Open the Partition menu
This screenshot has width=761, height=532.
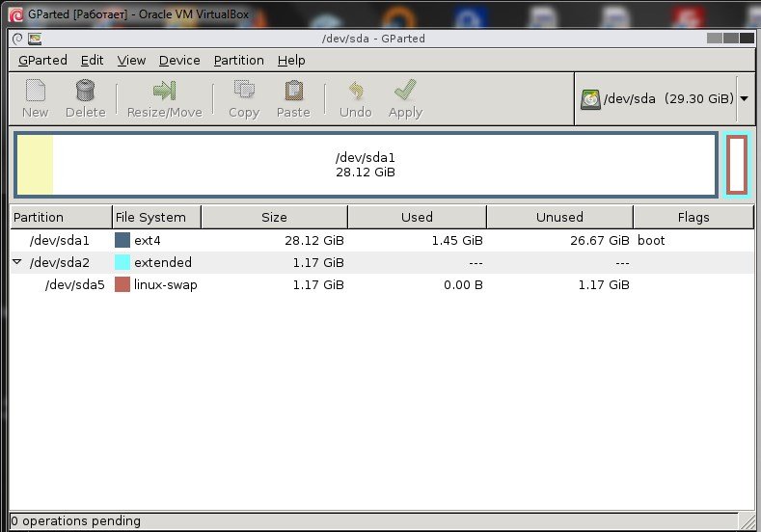point(238,60)
